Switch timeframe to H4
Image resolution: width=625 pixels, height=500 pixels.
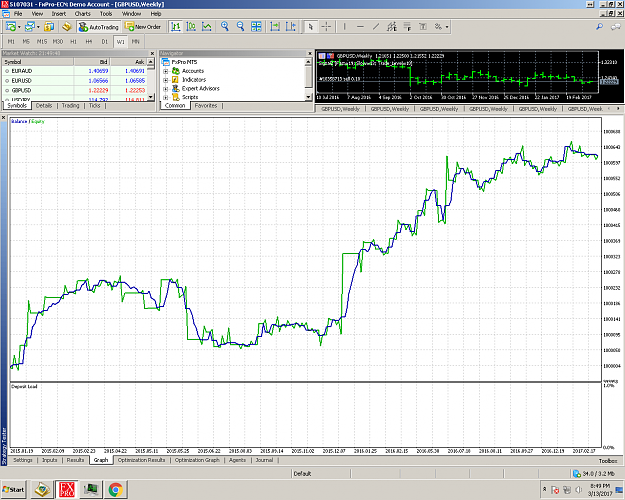click(x=89, y=41)
